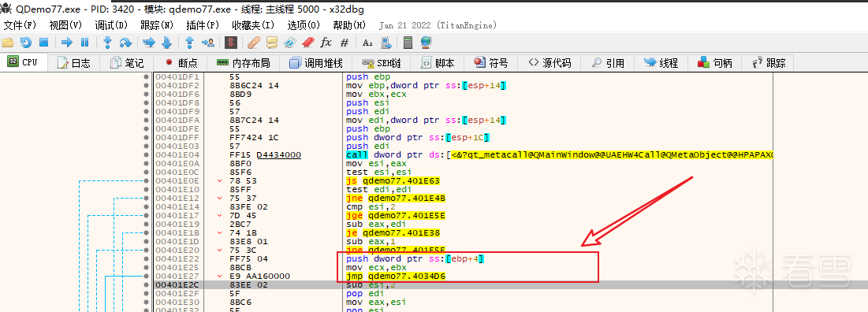Viewport: 868px width, 312px height.
Task: Open the 收藏夹(I) menu
Action: (x=253, y=25)
